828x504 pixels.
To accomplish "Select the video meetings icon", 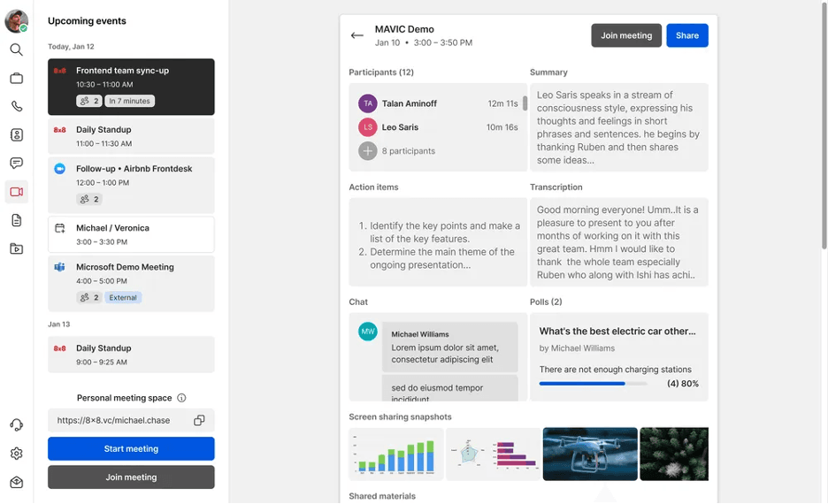I will click(x=16, y=192).
